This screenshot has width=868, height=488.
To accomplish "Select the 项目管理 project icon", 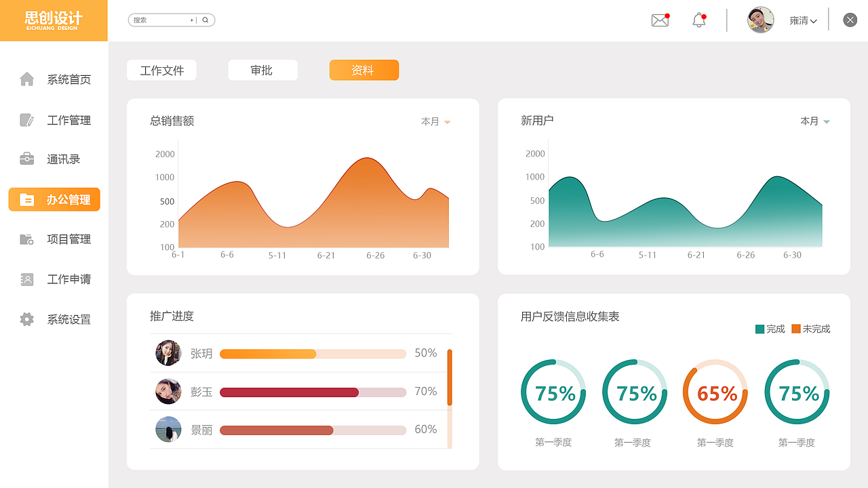I will point(26,239).
